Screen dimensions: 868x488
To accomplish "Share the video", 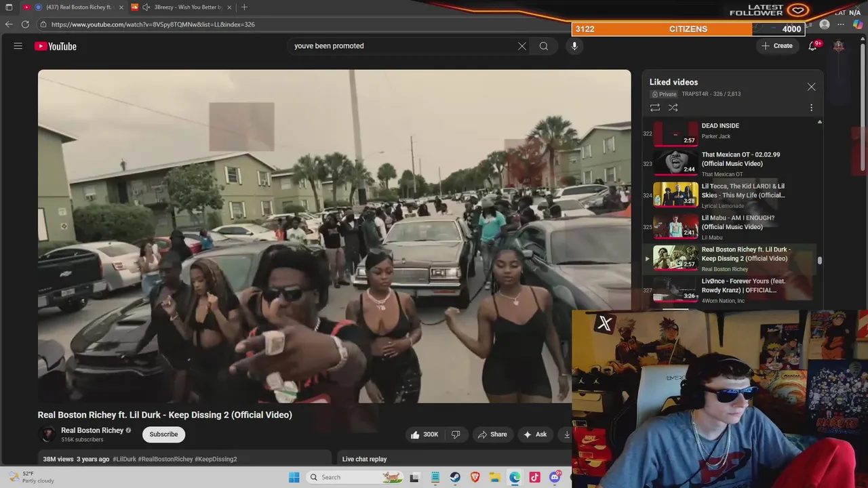I will [492, 434].
